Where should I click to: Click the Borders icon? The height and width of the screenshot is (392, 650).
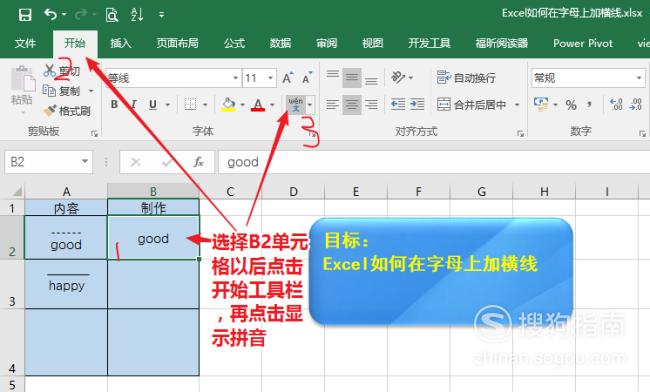pyautogui.click(x=190, y=104)
